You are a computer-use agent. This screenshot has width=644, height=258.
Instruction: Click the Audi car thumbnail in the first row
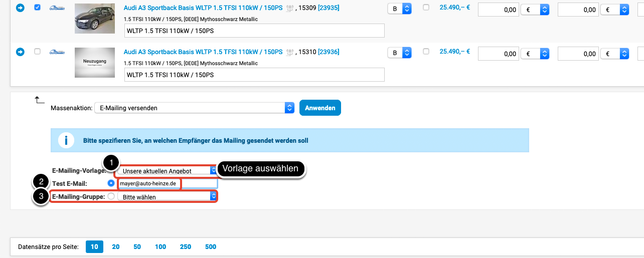coord(95,19)
